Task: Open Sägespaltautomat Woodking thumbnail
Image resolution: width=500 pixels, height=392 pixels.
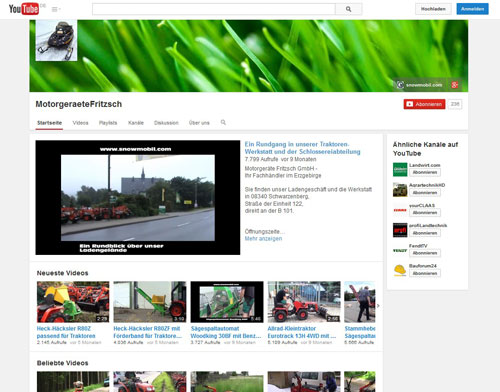Action: click(x=227, y=302)
